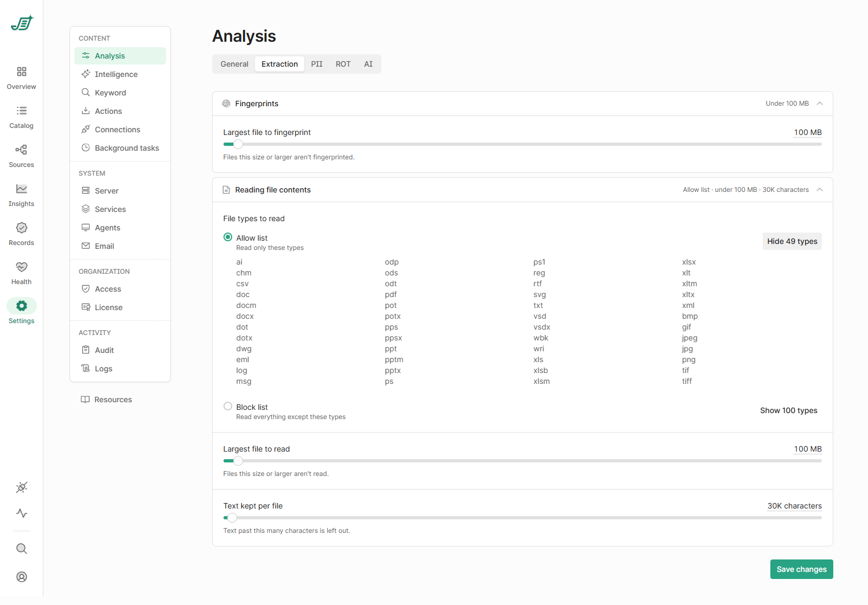Screen dimensions: 868x605
Task: Open the search magnifier in the lower rail
Action: pos(22,549)
